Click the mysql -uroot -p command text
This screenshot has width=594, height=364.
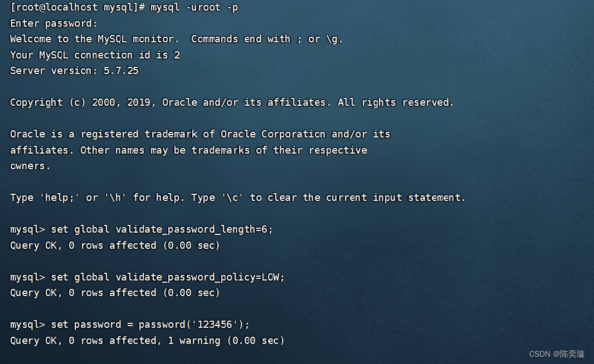pos(194,7)
